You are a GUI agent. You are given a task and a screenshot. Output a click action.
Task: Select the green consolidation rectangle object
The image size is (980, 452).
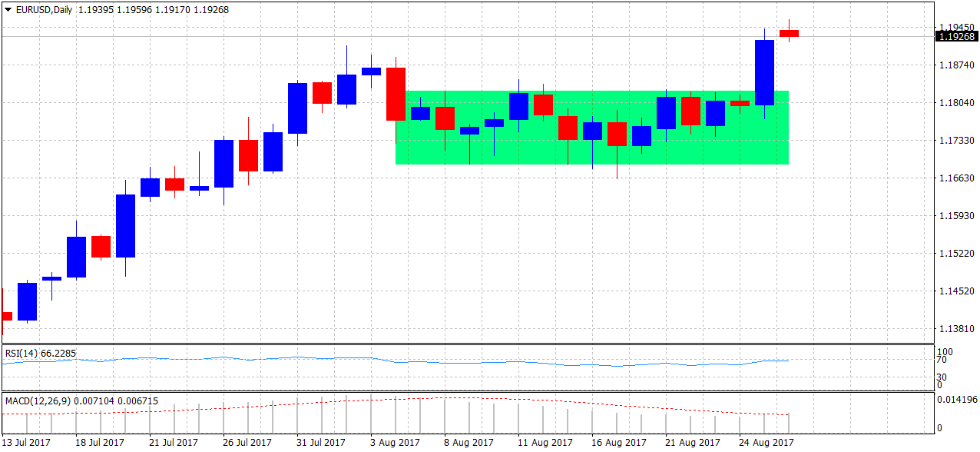(592, 127)
